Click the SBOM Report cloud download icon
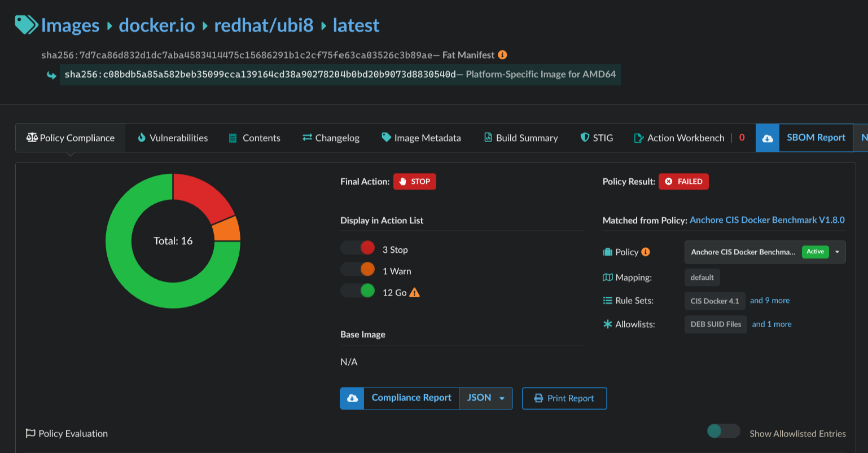Screen dimensions: 868x453 click(768, 138)
